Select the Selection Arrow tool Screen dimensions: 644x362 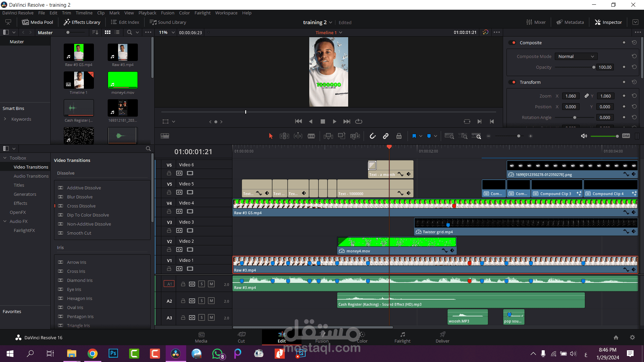click(271, 136)
